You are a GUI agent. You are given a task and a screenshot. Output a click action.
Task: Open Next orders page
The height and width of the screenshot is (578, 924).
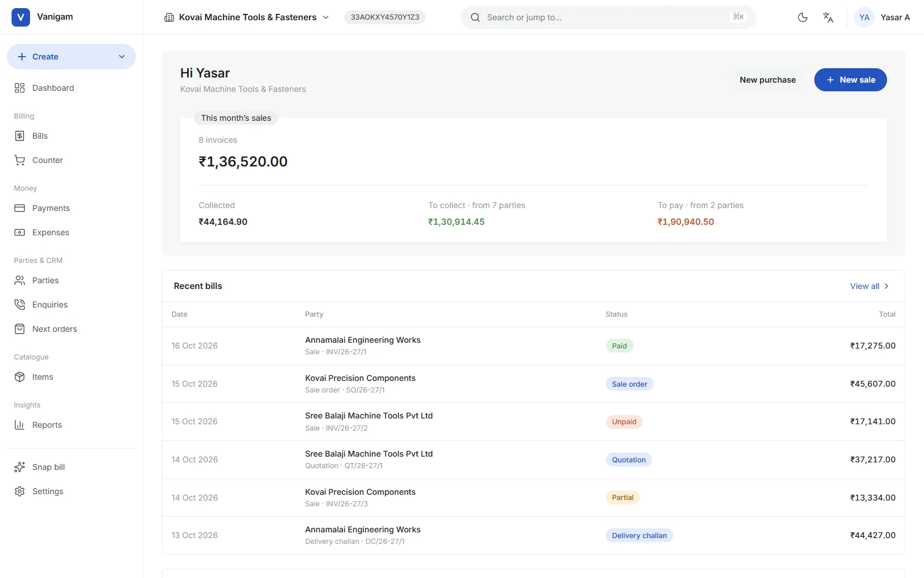tap(71, 329)
